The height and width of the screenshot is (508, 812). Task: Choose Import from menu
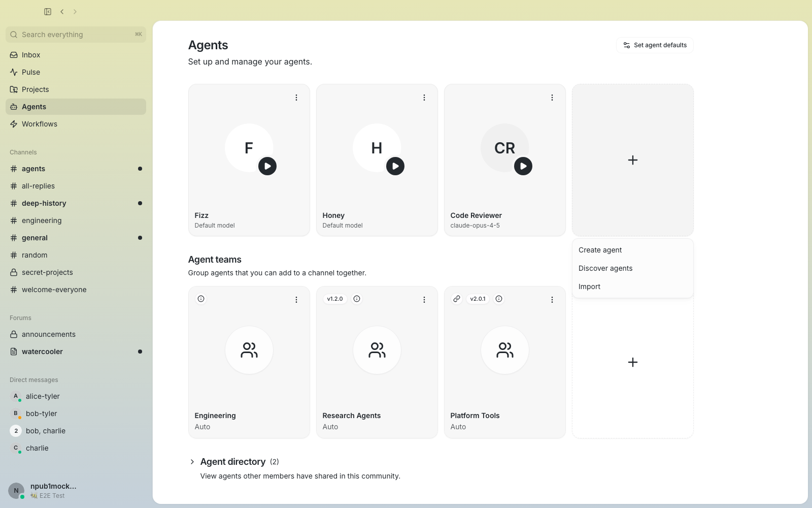pyautogui.click(x=633, y=287)
